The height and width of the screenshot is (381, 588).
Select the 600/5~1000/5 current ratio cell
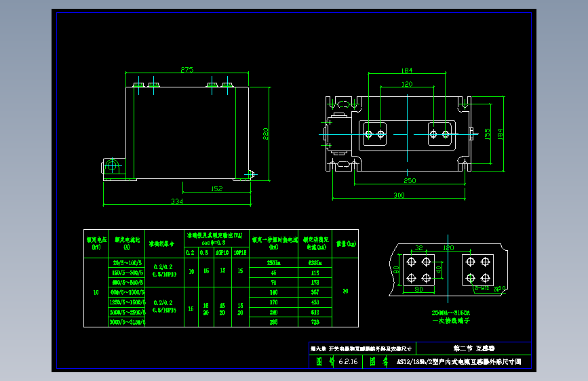coord(127,292)
